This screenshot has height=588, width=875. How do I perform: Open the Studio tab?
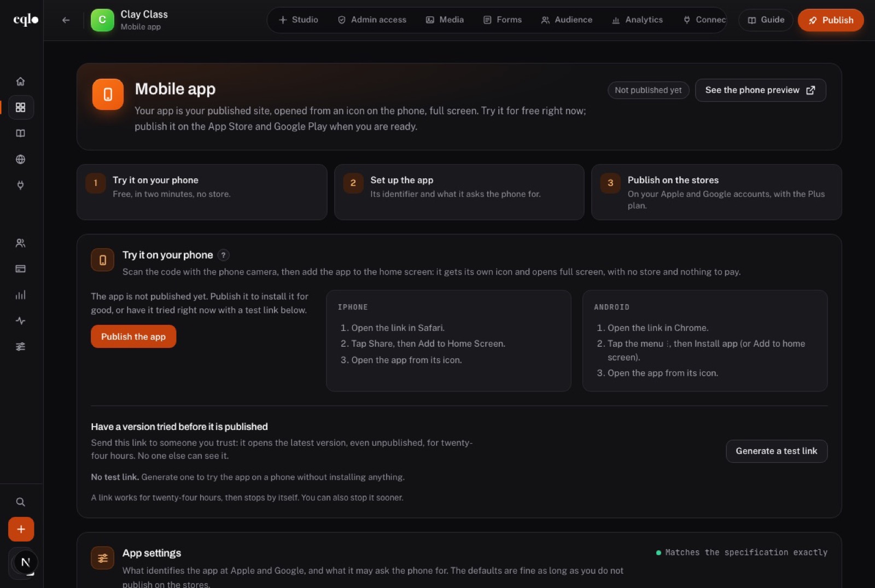click(x=299, y=20)
